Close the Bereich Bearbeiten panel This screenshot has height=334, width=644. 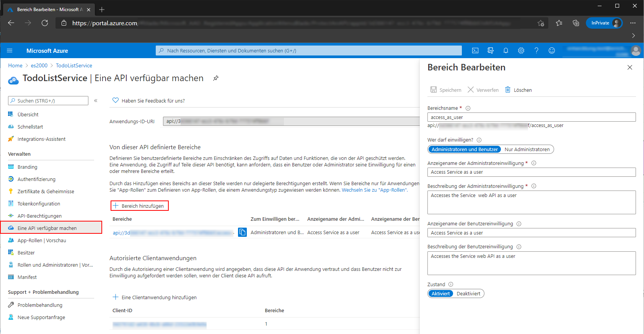tap(630, 67)
